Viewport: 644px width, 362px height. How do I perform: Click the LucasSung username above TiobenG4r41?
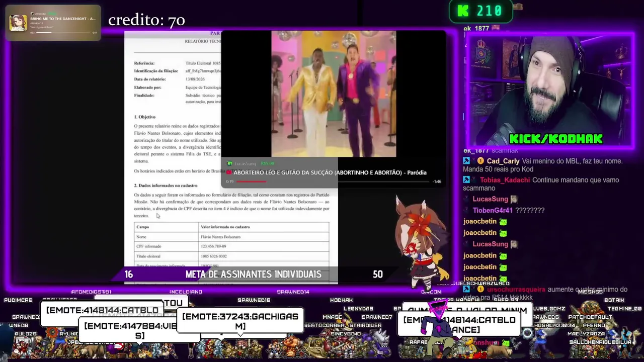tap(490, 199)
